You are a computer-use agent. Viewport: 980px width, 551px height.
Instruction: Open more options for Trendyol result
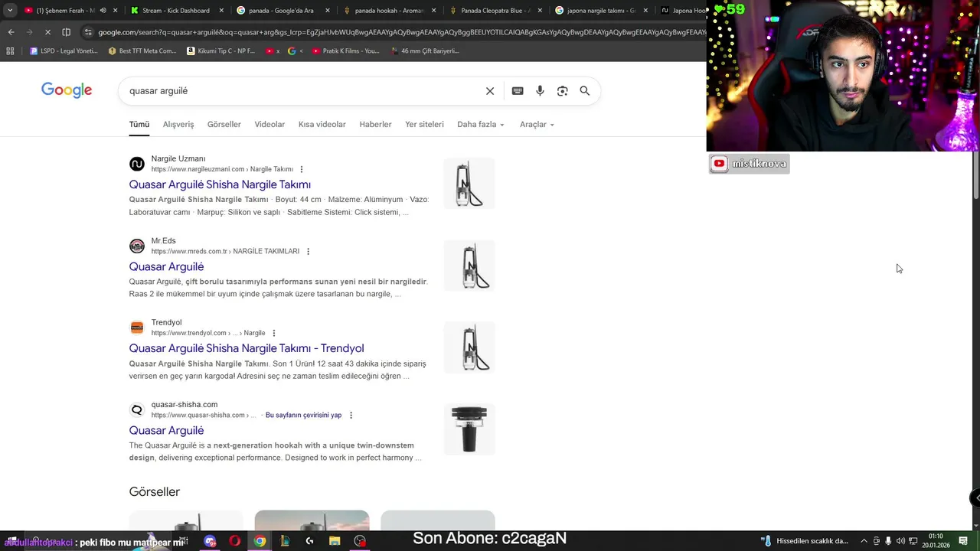pos(274,333)
